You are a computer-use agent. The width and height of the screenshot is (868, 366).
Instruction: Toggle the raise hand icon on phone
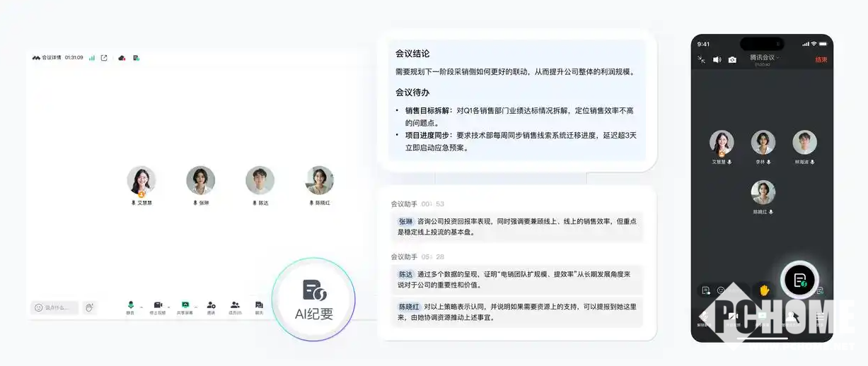(x=764, y=290)
